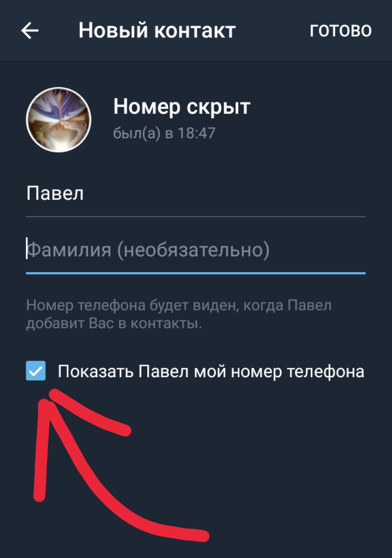Click the blue underline of the surname field
The height and width of the screenshot is (558, 392).
pos(196,273)
